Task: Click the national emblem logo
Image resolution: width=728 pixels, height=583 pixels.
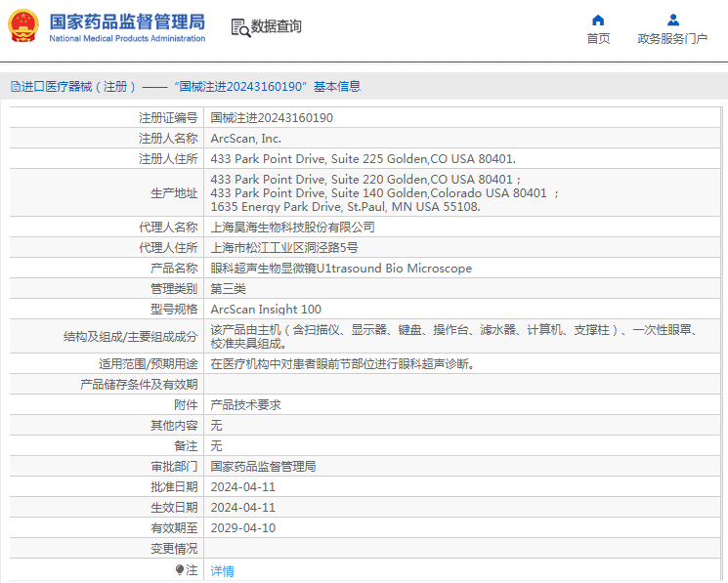Action: [23, 26]
